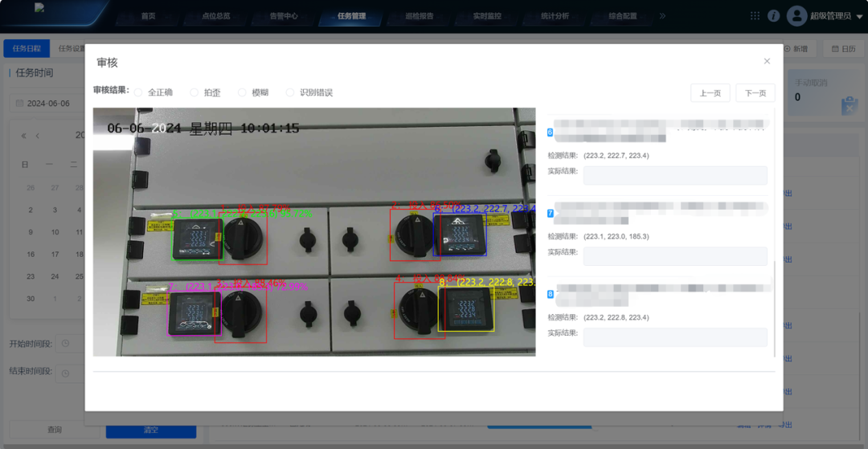Switch to the 告警中心 navigation tab
The height and width of the screenshot is (449, 868).
(283, 16)
